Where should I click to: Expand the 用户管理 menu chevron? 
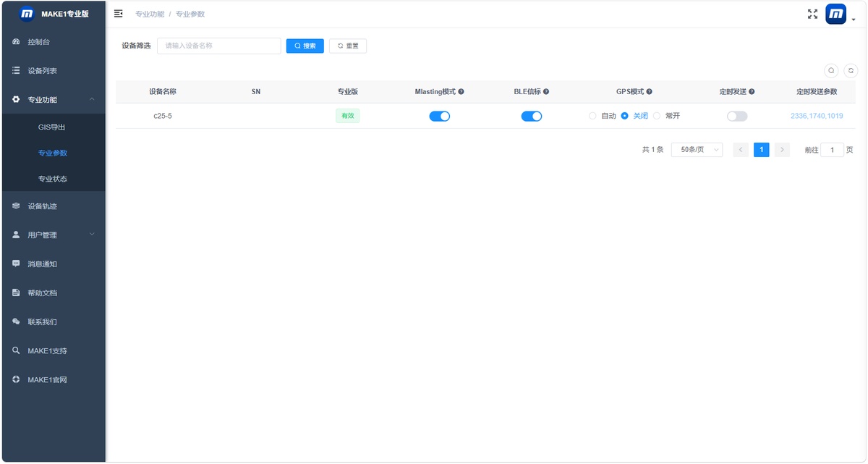click(92, 235)
